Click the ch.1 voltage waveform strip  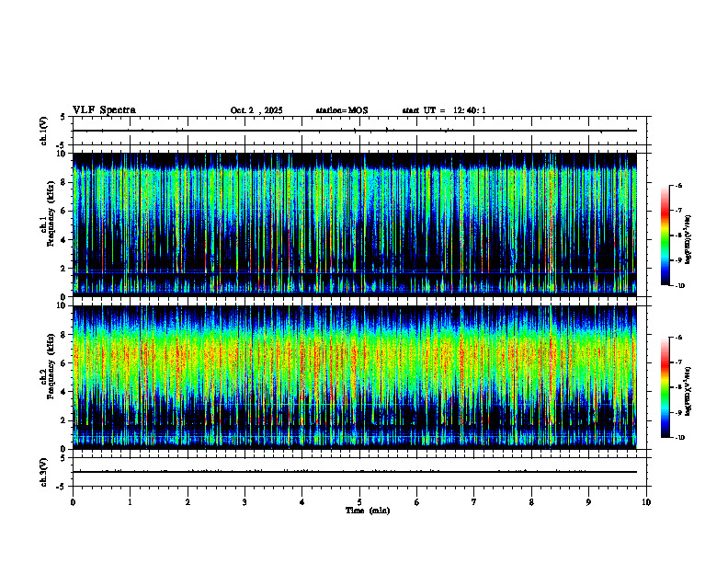click(359, 131)
